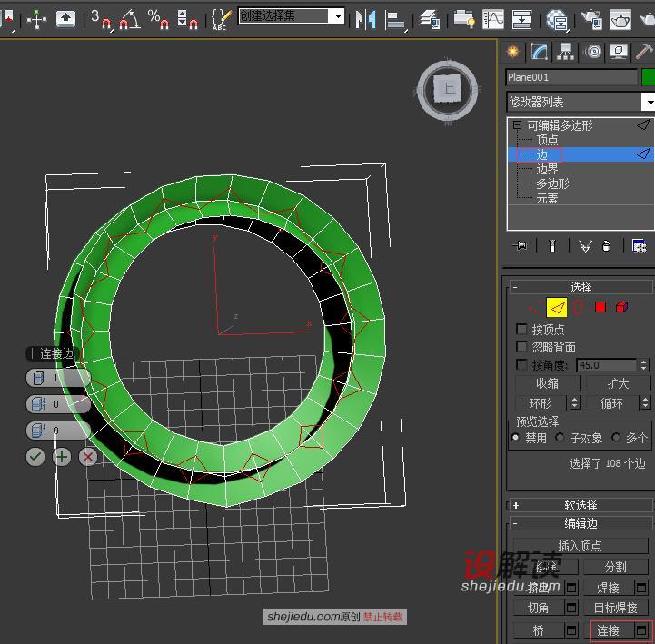Click the Render Production teapot icon
Viewport: 655px width, 644px height.
click(x=620, y=19)
